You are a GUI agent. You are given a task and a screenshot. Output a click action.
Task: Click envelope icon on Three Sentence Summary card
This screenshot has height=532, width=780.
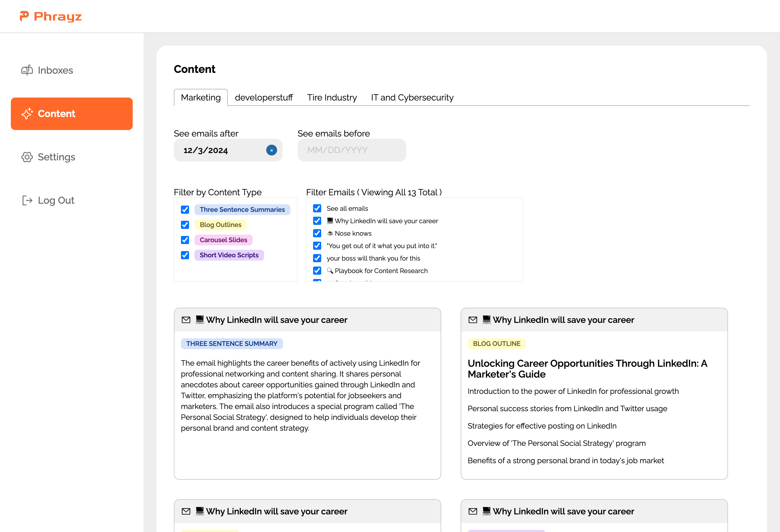186,320
